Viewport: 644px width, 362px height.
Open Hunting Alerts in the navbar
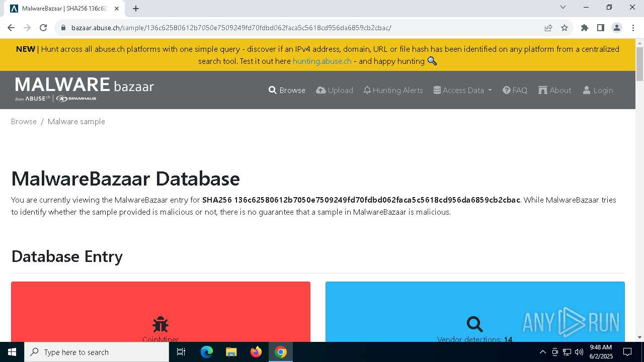393,90
